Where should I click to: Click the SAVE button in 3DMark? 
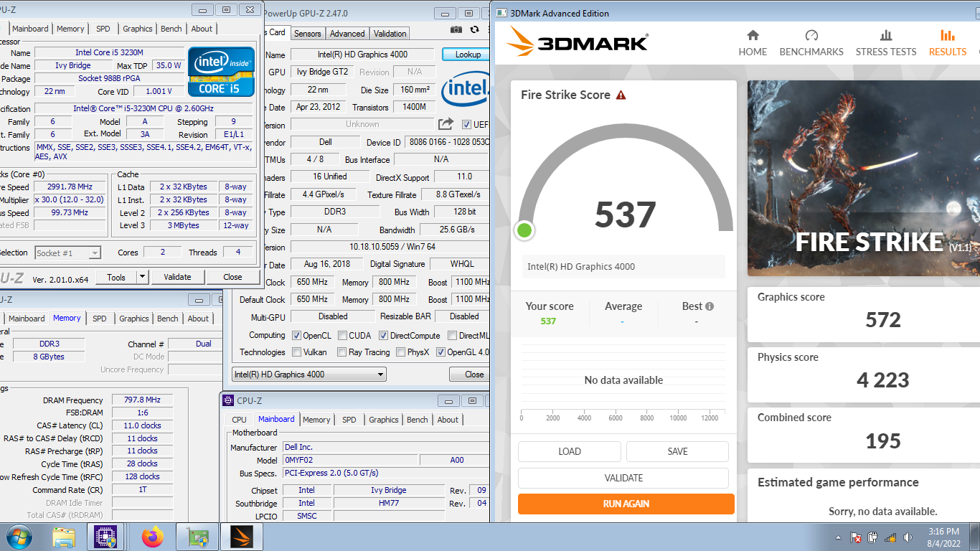(x=677, y=451)
